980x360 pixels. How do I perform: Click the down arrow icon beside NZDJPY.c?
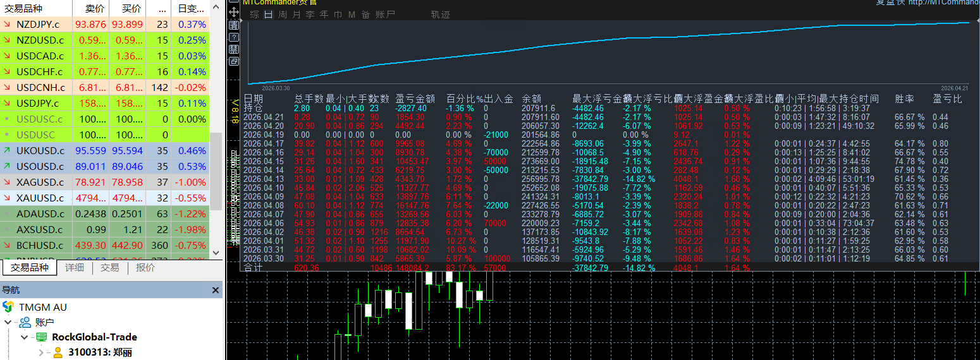pyautogui.click(x=7, y=25)
